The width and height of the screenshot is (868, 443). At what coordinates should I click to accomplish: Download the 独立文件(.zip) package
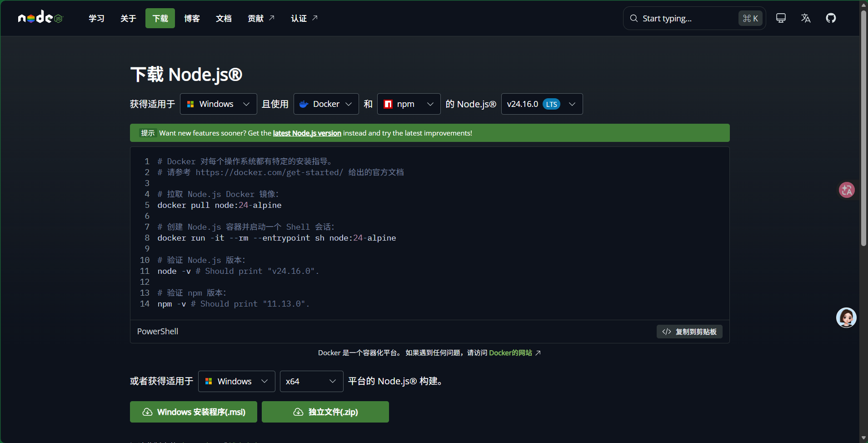point(325,412)
